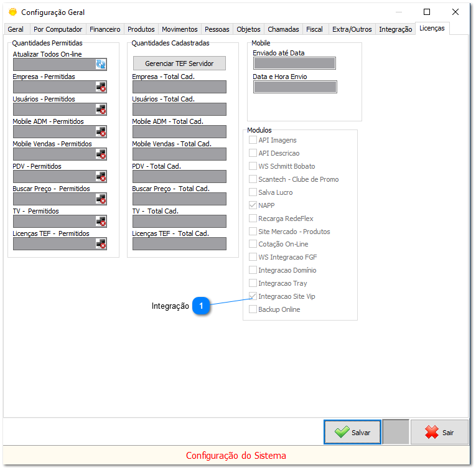Uncheck the NAPP module checkbox
The image size is (476, 470).
click(x=253, y=205)
